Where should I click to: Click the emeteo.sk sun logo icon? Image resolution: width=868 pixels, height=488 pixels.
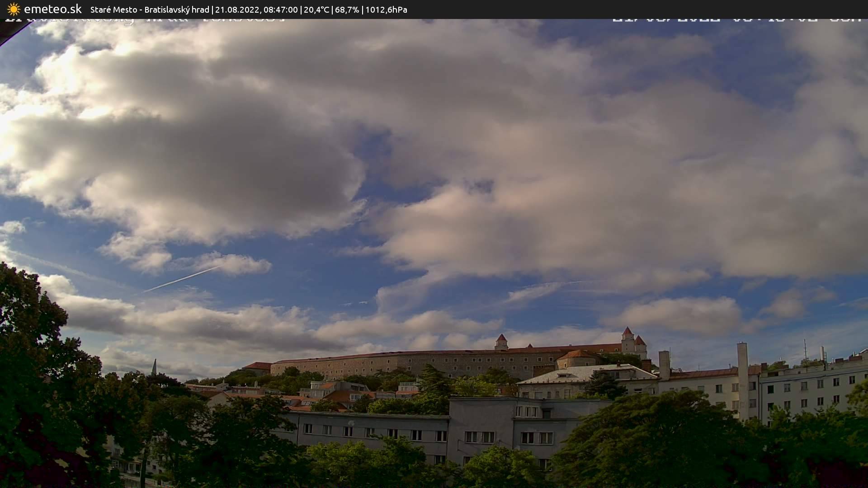[14, 9]
